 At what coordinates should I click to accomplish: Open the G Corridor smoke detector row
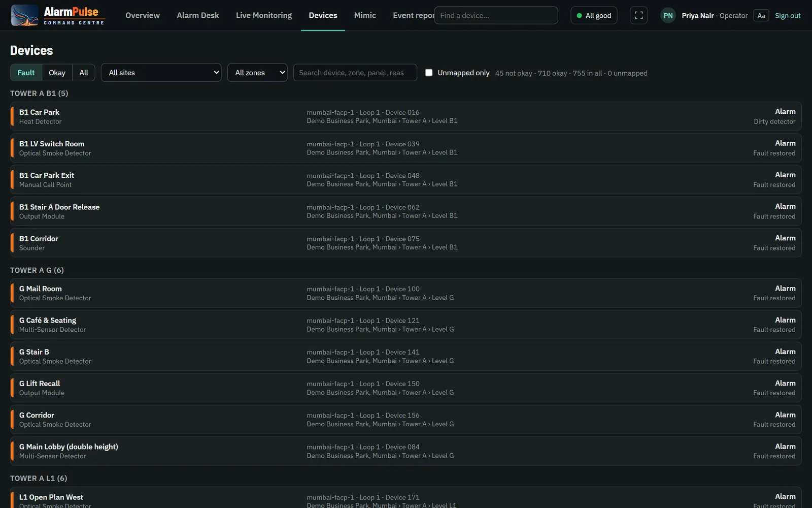pos(406,420)
